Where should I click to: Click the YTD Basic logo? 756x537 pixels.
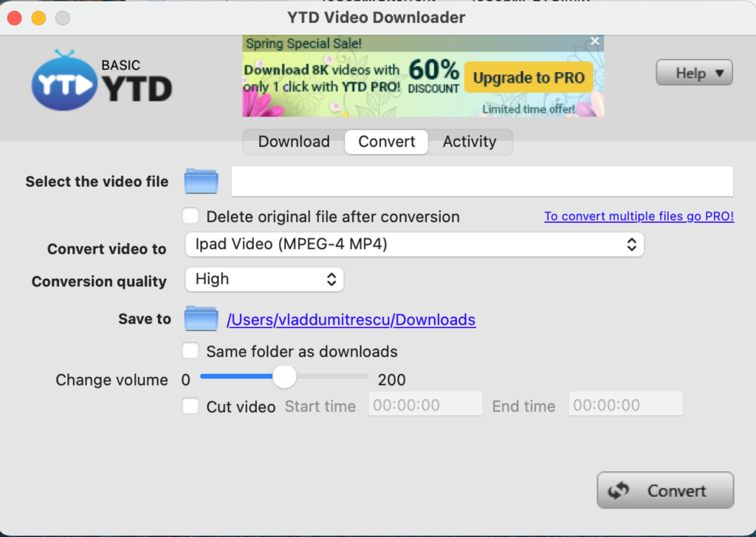pyautogui.click(x=102, y=80)
